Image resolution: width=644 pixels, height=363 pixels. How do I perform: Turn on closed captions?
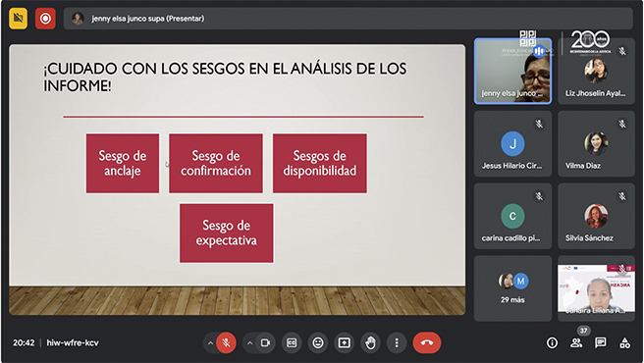tap(292, 342)
